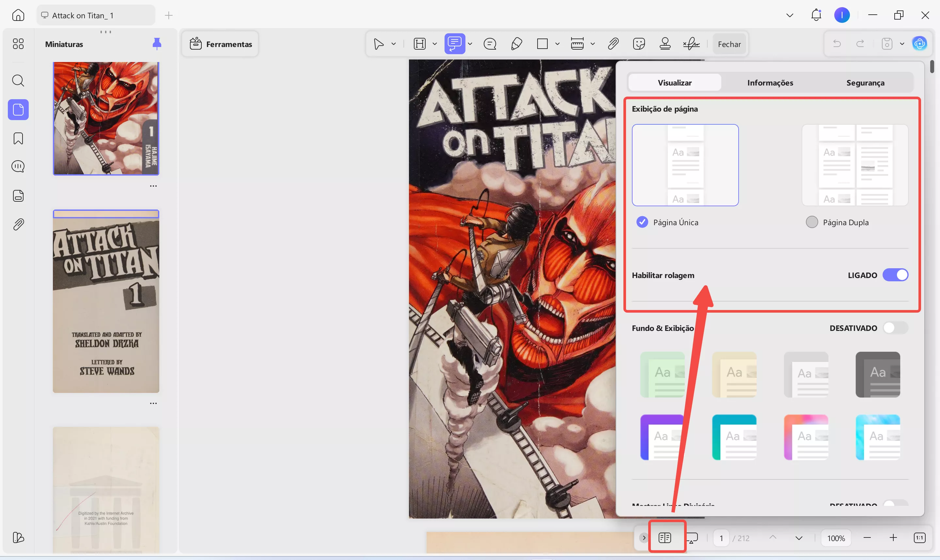Open Search in the left sidebar
This screenshot has height=560, width=940.
18,80
